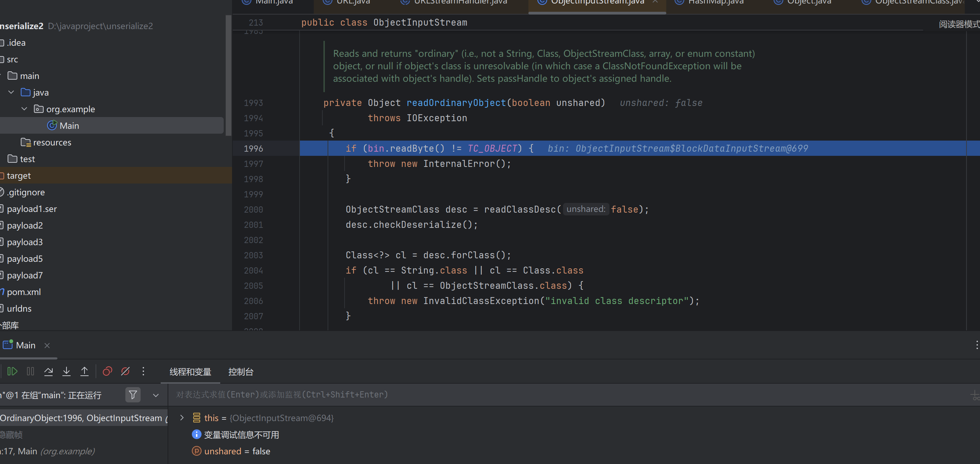The width and height of the screenshot is (980, 464).
Task: Toggle the Mute Breakpoints button
Action: click(125, 371)
